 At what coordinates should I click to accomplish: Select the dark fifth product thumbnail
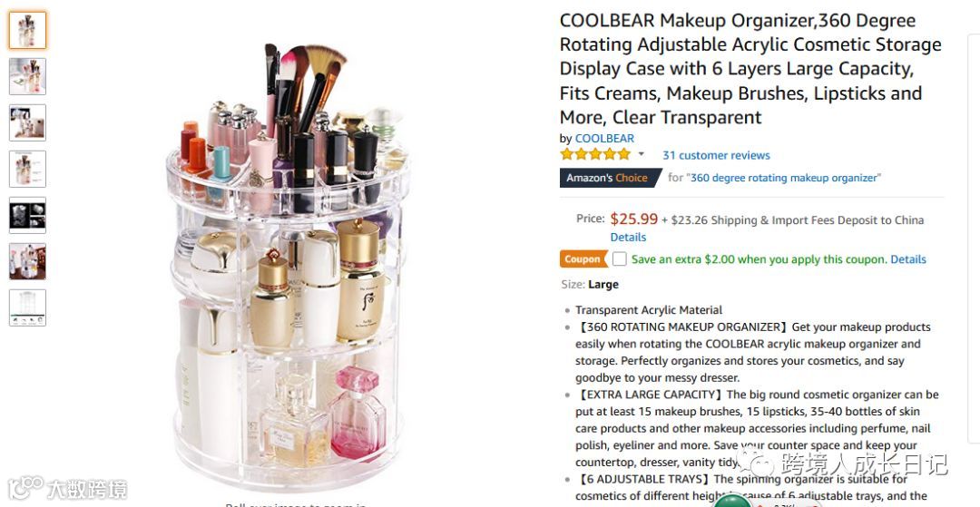coord(27,215)
